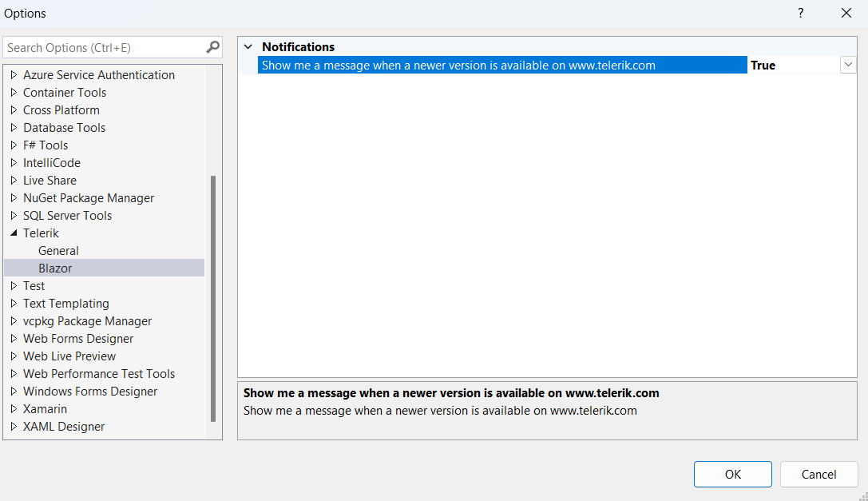The height and width of the screenshot is (501, 868).
Task: Select the Database Tools label
Action: pyautogui.click(x=64, y=128)
